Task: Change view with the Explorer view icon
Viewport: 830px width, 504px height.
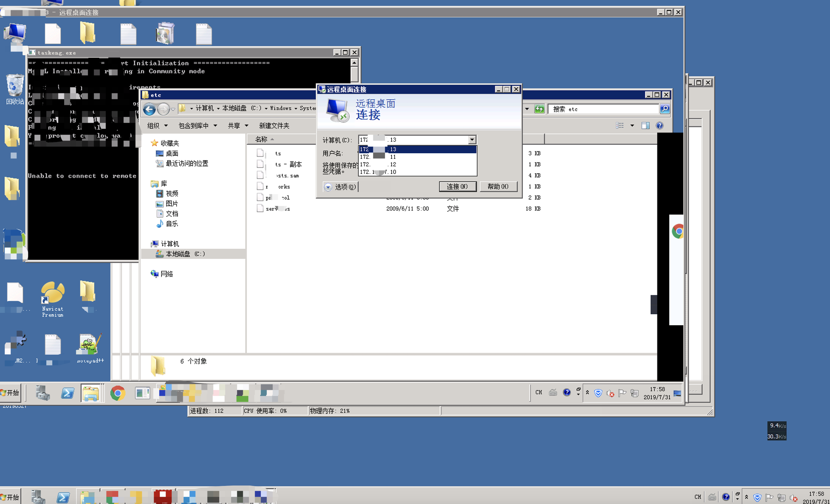Action: click(620, 126)
